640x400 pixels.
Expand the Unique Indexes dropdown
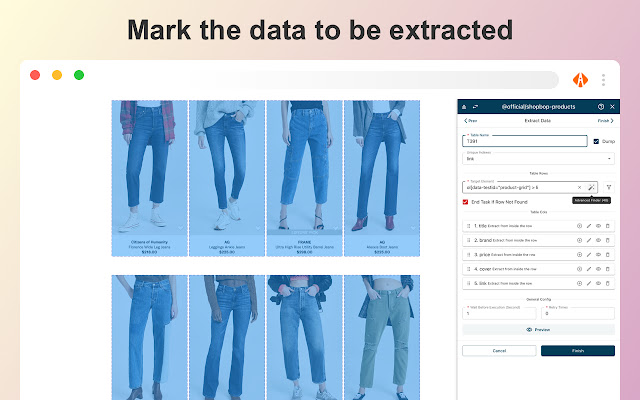click(x=538, y=158)
